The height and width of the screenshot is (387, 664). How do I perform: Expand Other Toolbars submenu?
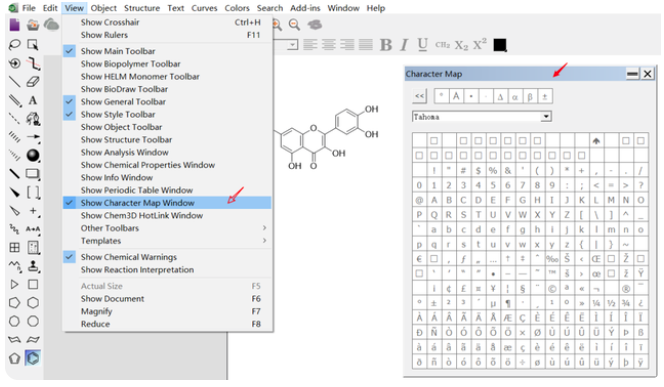[x=167, y=228]
